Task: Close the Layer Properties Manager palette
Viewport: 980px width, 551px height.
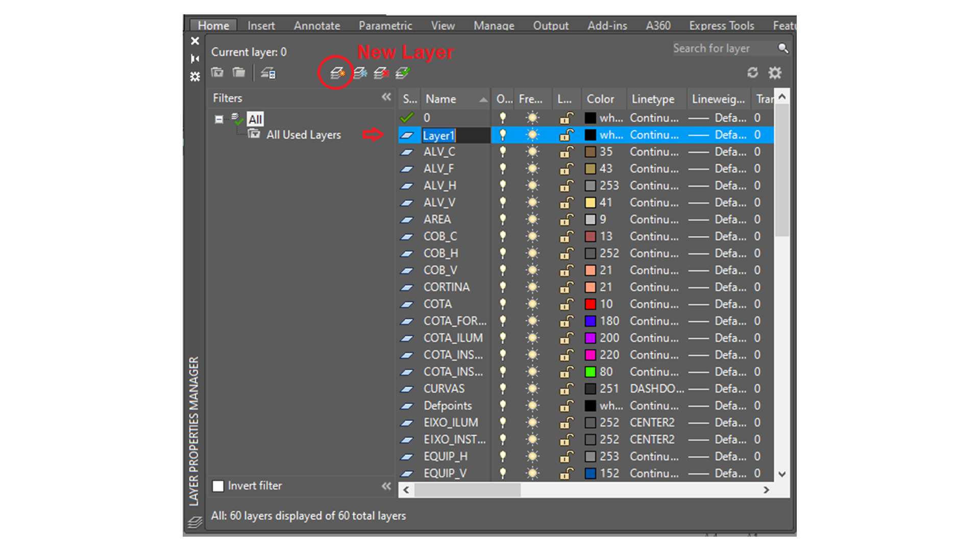Action: click(x=195, y=41)
